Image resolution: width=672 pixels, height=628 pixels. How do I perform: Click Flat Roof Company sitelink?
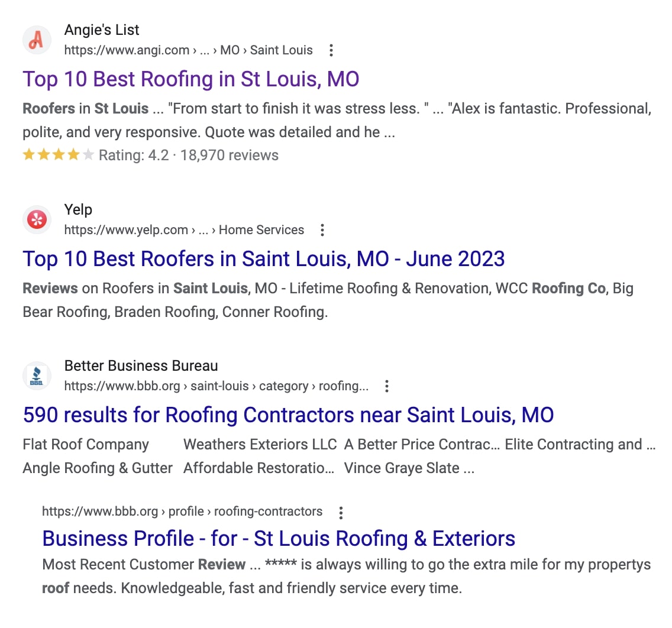(x=86, y=445)
